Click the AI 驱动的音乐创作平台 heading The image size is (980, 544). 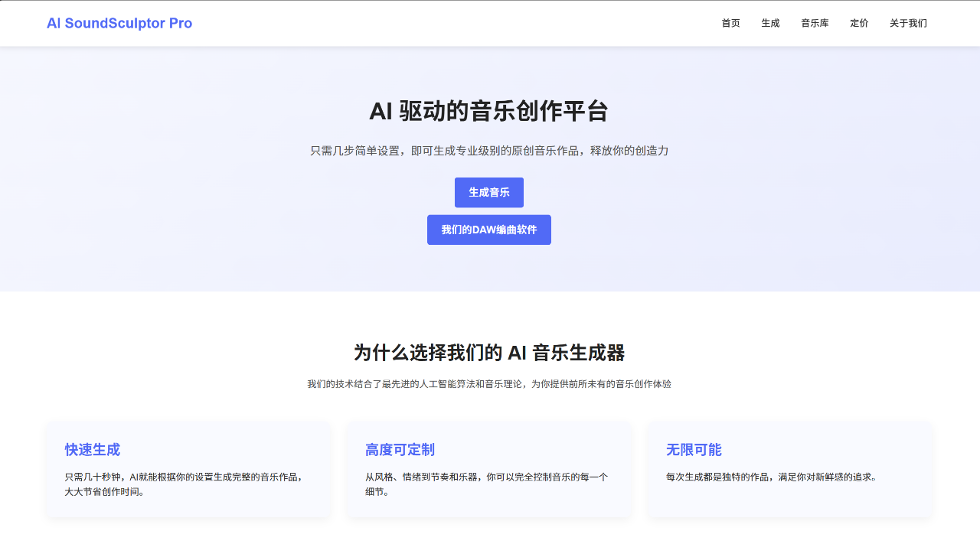click(489, 111)
